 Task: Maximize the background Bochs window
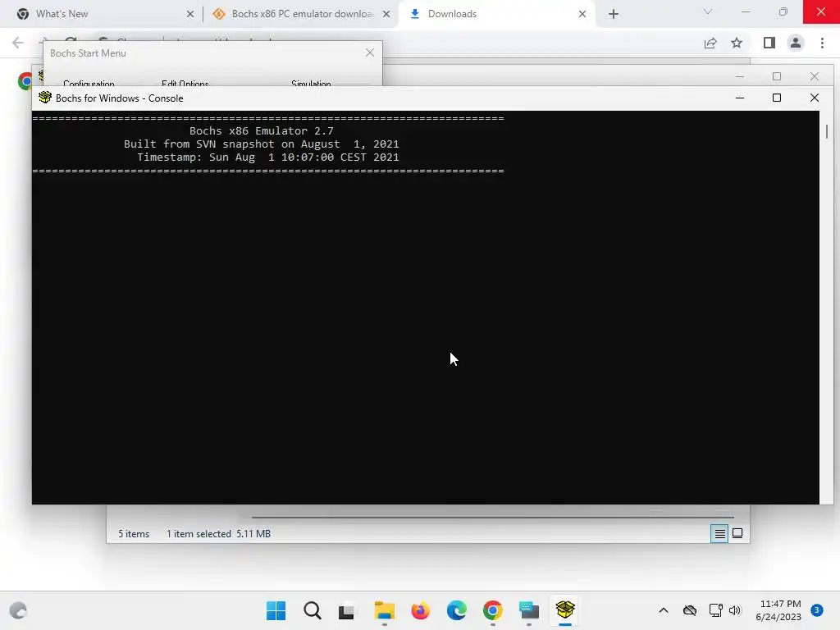777,76
